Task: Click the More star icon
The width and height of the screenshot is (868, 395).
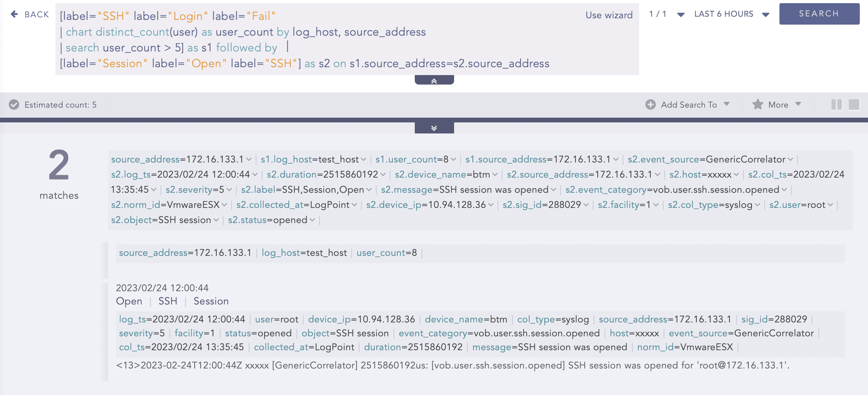Action: click(757, 104)
